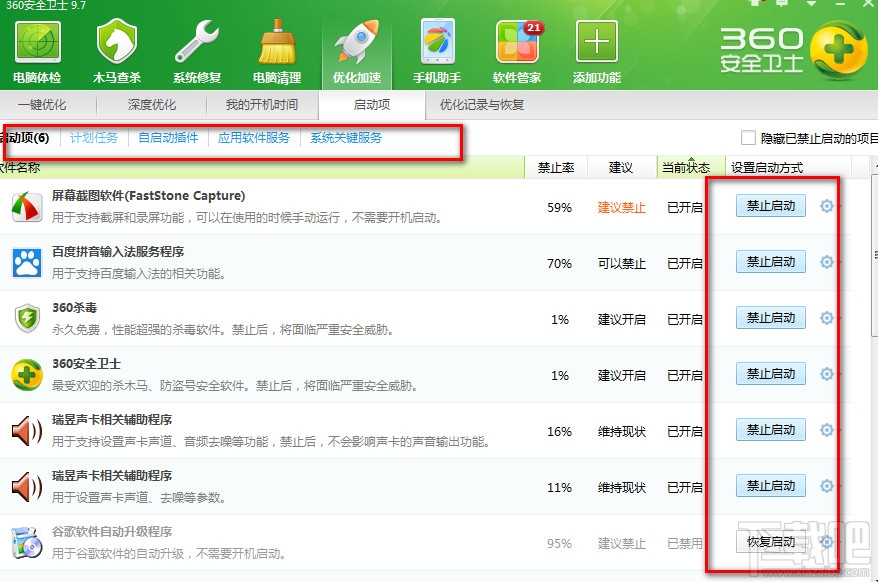The width and height of the screenshot is (878, 582).
Task: Open gear settings for 360安全卫士 row
Action: pos(826,374)
